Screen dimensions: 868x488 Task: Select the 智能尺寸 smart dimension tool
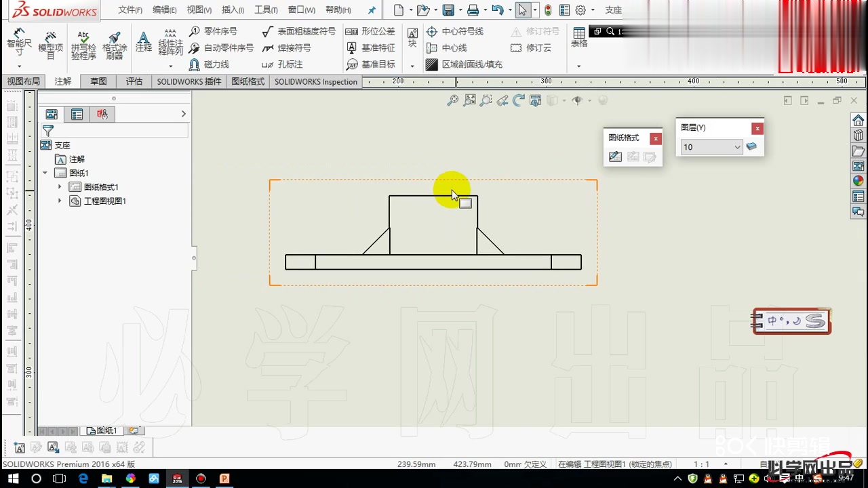point(19,42)
